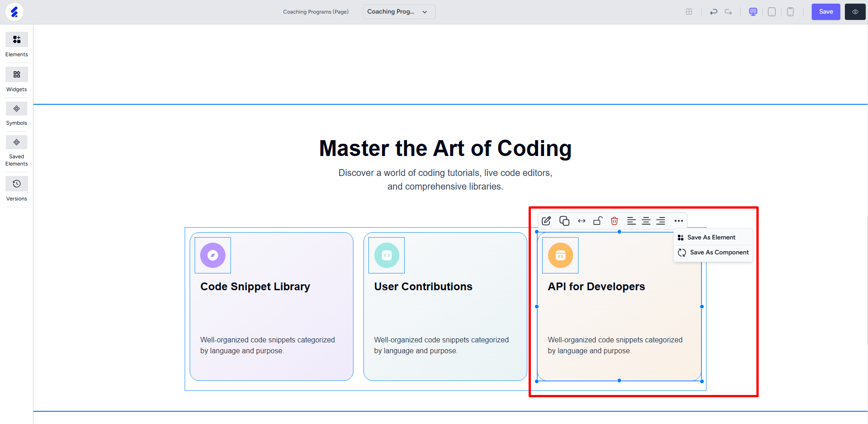
Task: Select the Code Snippet Library title
Action: (x=255, y=287)
